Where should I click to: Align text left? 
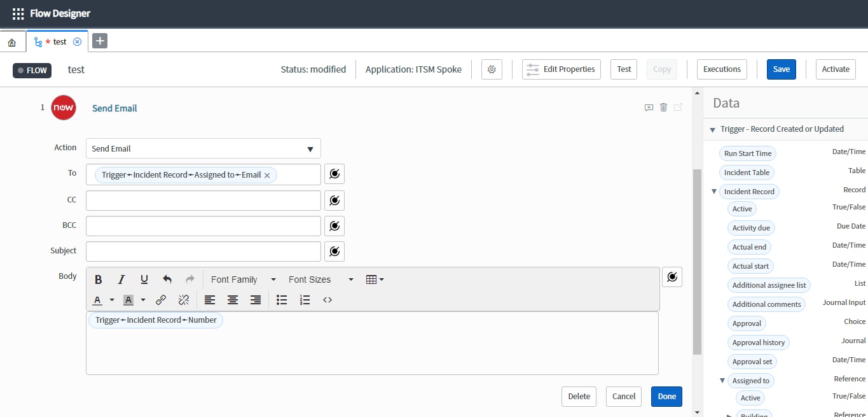(210, 300)
